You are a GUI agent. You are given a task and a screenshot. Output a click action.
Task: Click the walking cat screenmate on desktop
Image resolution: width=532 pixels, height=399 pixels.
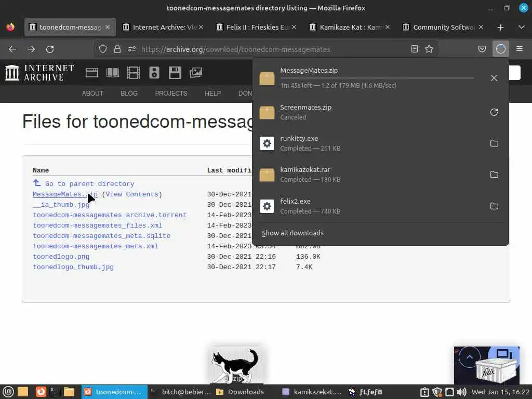235,366
